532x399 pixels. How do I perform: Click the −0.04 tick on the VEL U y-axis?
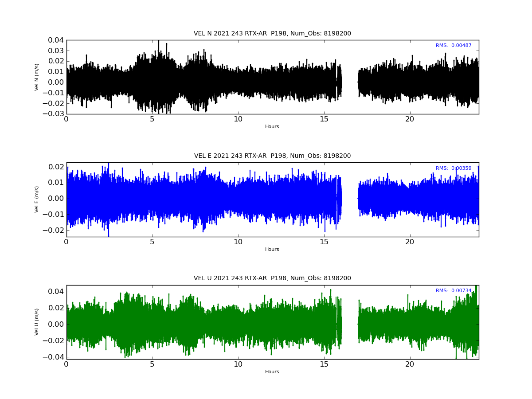pos(53,357)
